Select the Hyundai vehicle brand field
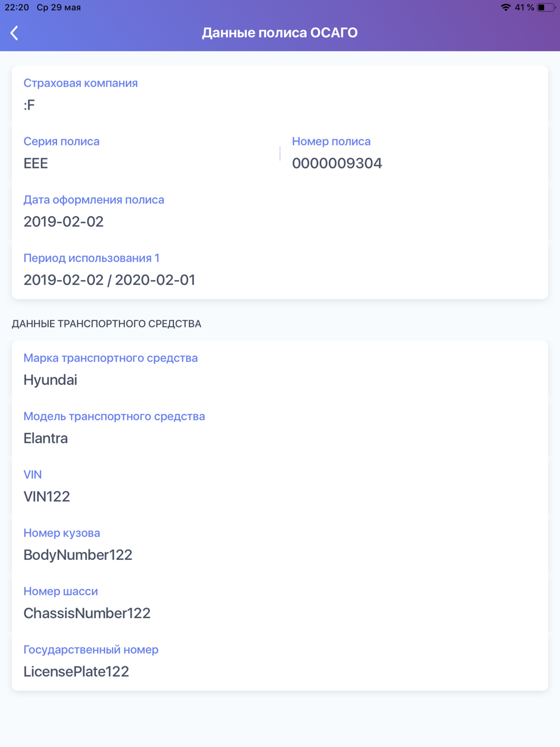560x747 pixels. pyautogui.click(x=280, y=370)
